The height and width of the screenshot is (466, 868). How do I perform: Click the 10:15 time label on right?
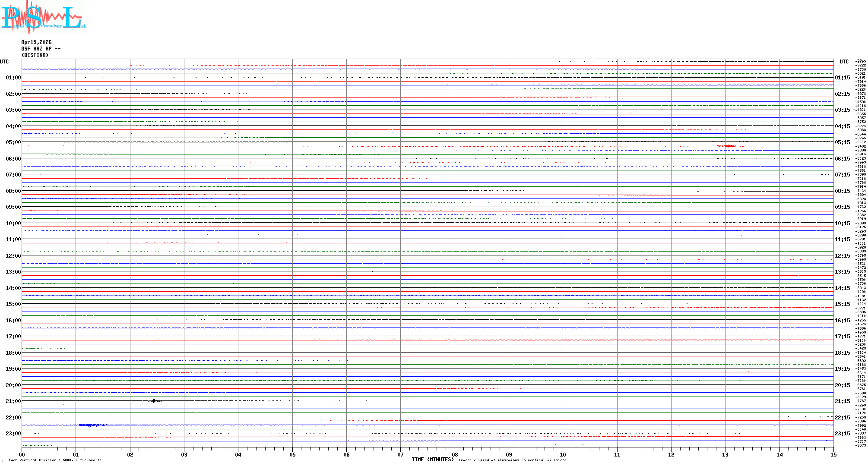842,224
